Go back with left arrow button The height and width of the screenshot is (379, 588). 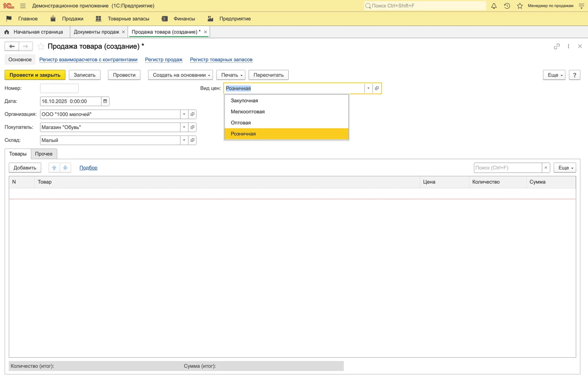click(12, 46)
